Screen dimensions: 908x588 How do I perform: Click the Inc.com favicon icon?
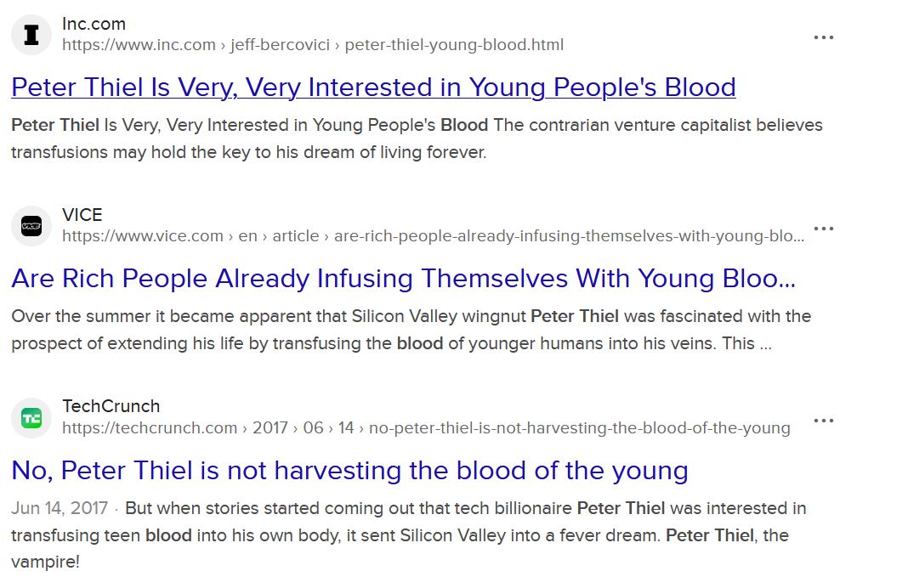[x=31, y=36]
